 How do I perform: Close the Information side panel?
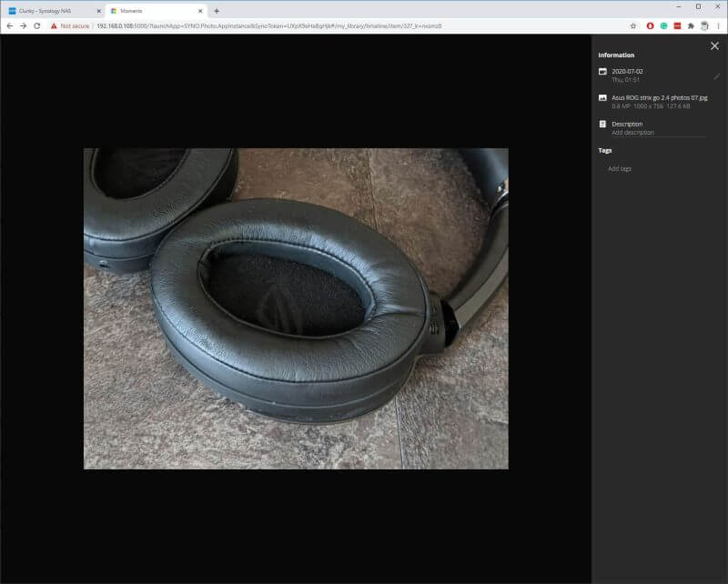[714, 46]
